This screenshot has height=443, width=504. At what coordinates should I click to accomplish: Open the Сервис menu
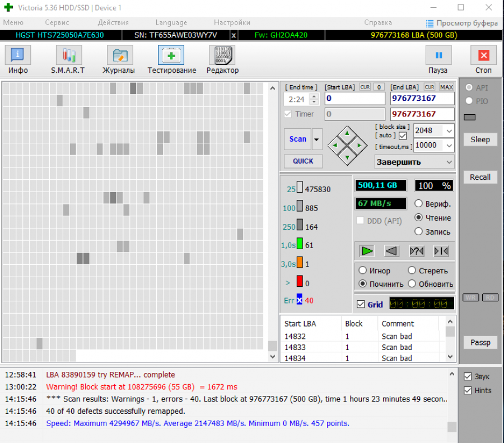pyautogui.click(x=57, y=22)
